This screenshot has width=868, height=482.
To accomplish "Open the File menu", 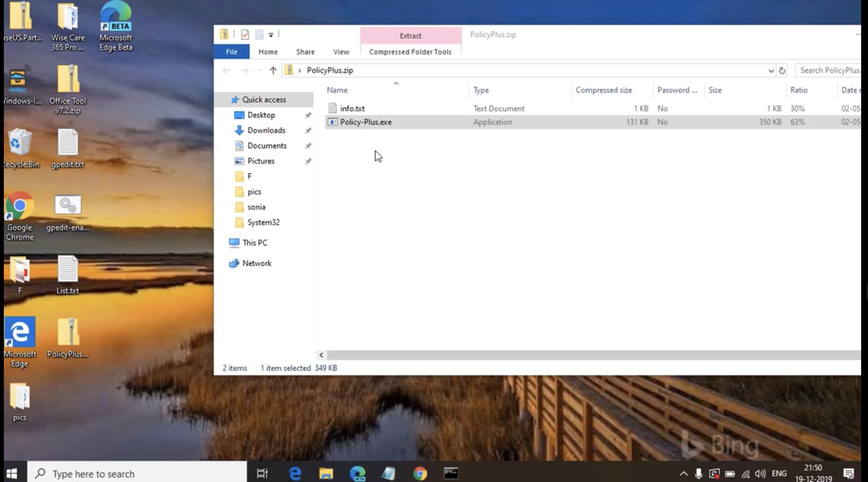I will point(231,51).
